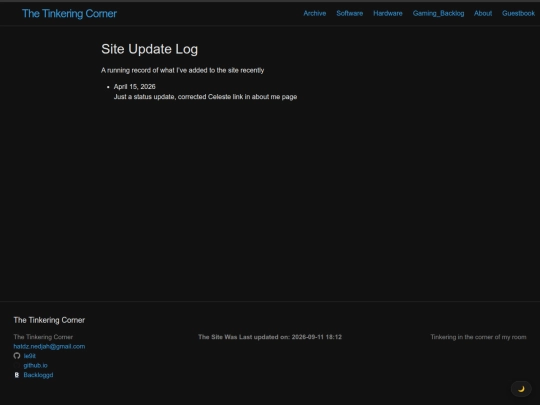
Task: Click 'Tinkering in the corner of my room' tagline
Action: click(x=478, y=337)
